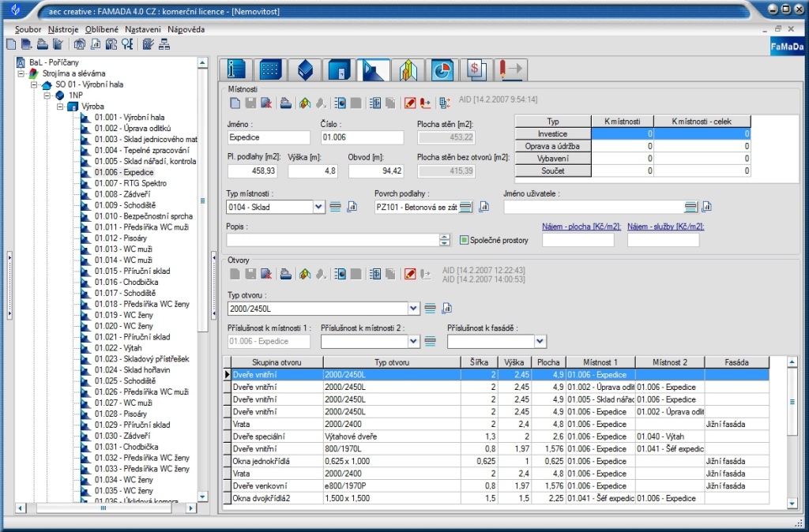
Task: Open the Nastavení menu
Action: 143,29
